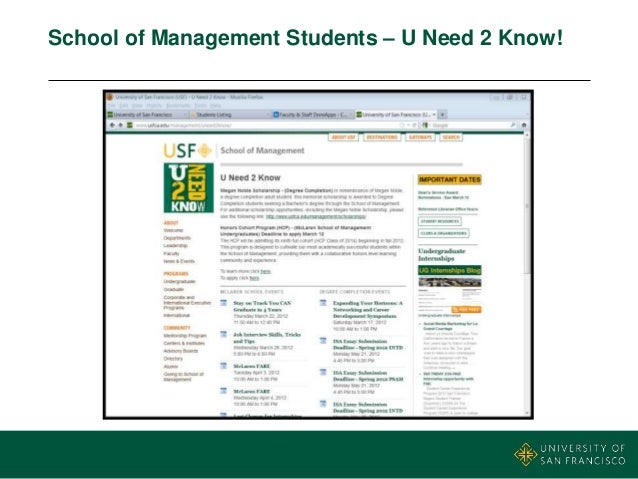This screenshot has height=479, width=638.
Task: Click the Alumni sidebar link
Action: click(171, 366)
